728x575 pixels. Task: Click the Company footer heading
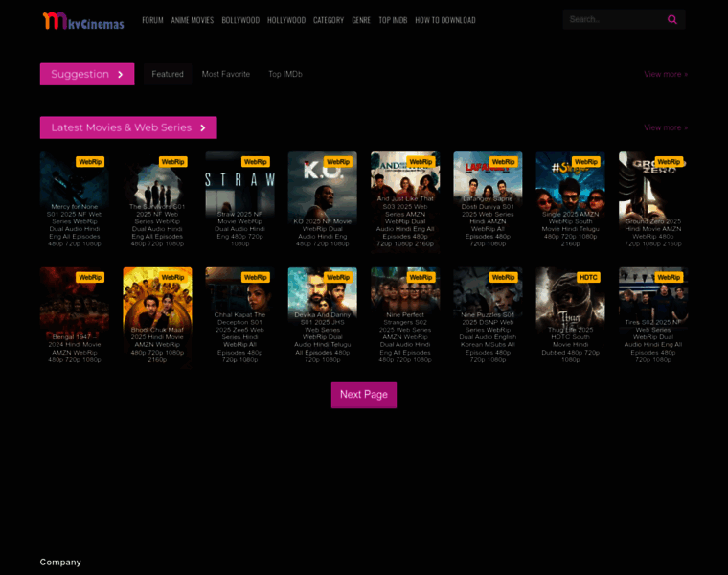[60, 562]
